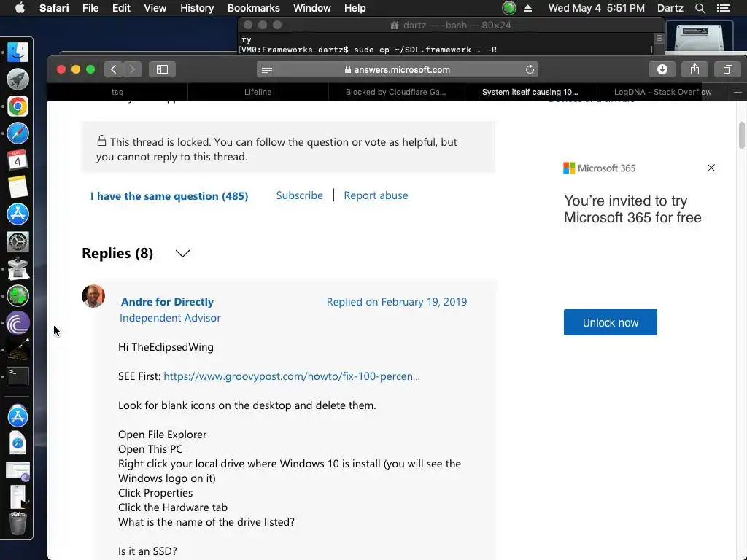The height and width of the screenshot is (560, 747).
Task: Switch to the Lifeline tab
Action: tap(258, 92)
